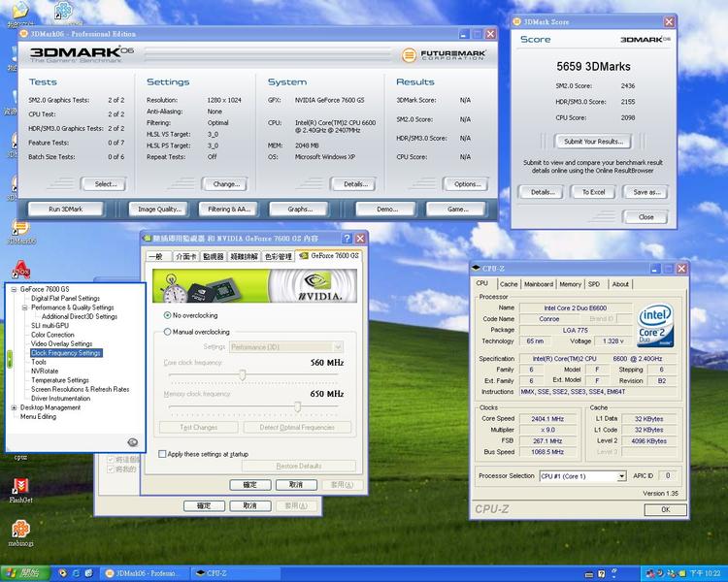Click the blue flower icon on the desktop
Viewport: 728px width, 582px height.
(63, 11)
